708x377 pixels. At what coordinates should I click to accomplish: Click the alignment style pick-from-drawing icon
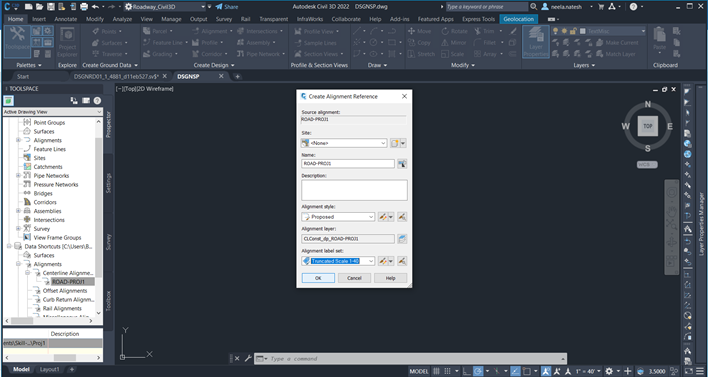click(x=402, y=217)
